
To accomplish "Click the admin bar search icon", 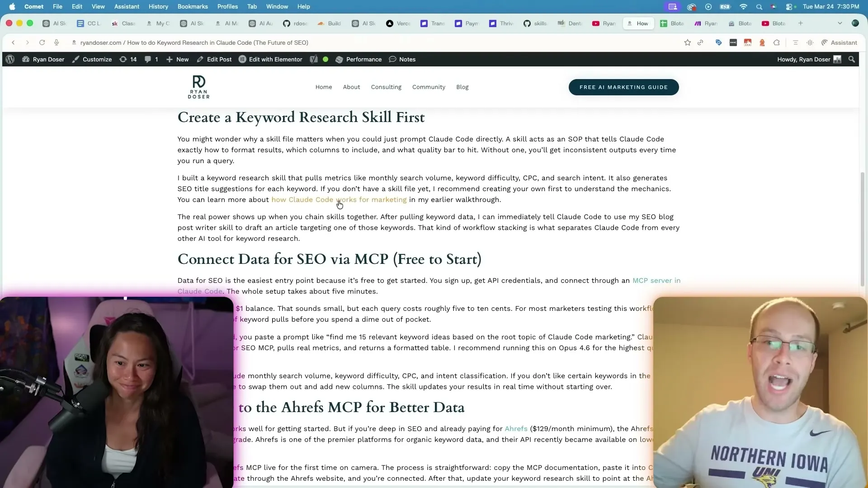I will click(x=852, y=59).
